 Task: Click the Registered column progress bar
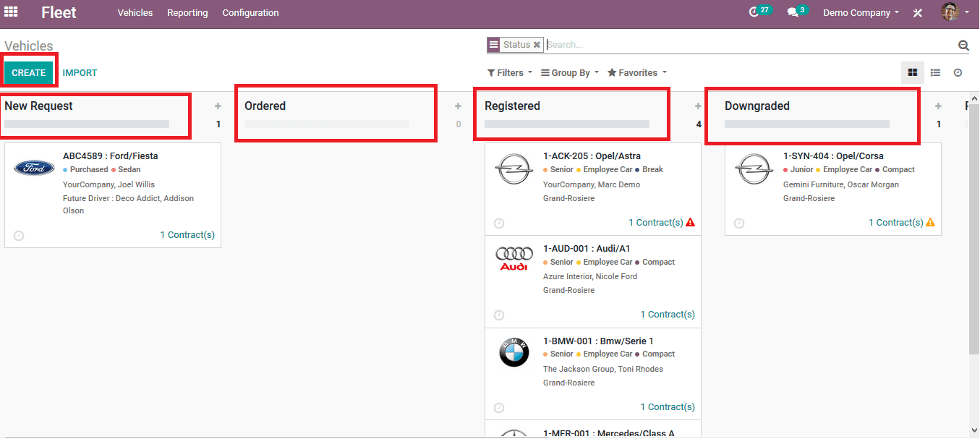click(567, 124)
